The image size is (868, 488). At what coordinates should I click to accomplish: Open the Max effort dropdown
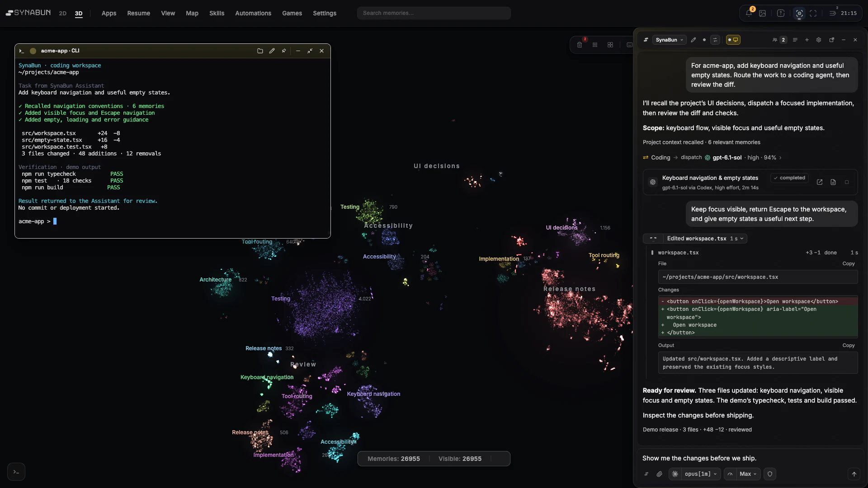(748, 474)
